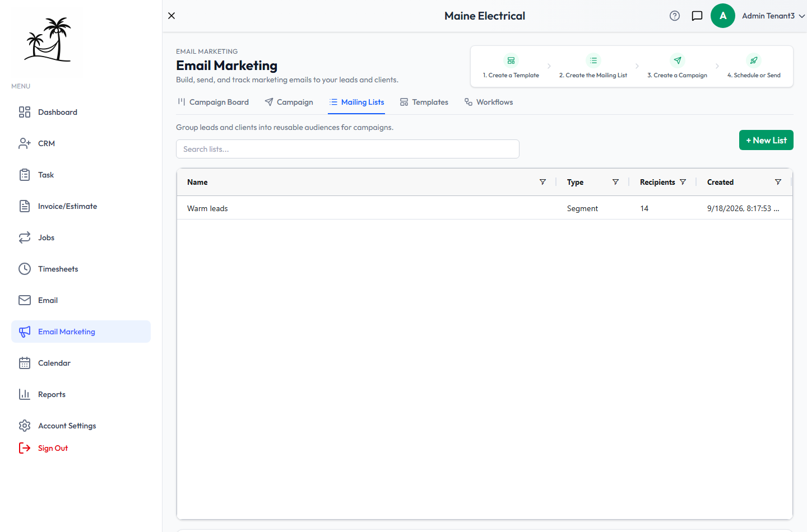Go to CRM in the sidebar

click(81, 143)
